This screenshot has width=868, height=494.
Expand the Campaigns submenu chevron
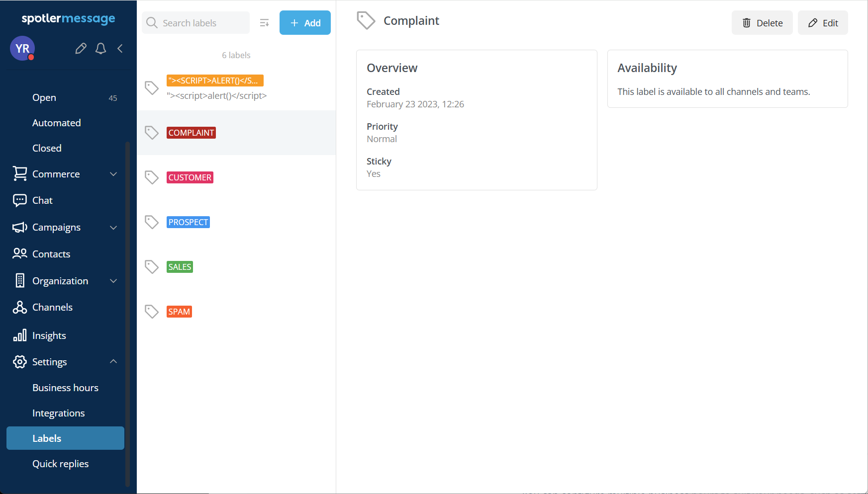point(113,227)
